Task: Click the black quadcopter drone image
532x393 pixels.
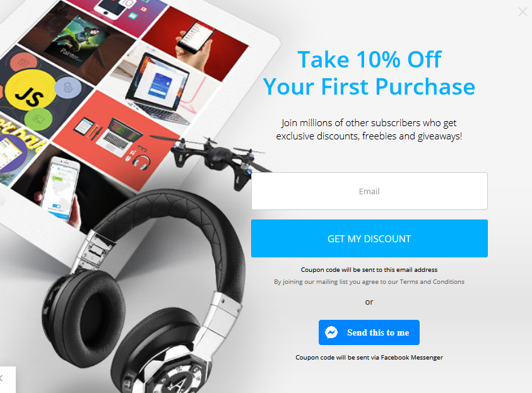Action: click(217, 159)
